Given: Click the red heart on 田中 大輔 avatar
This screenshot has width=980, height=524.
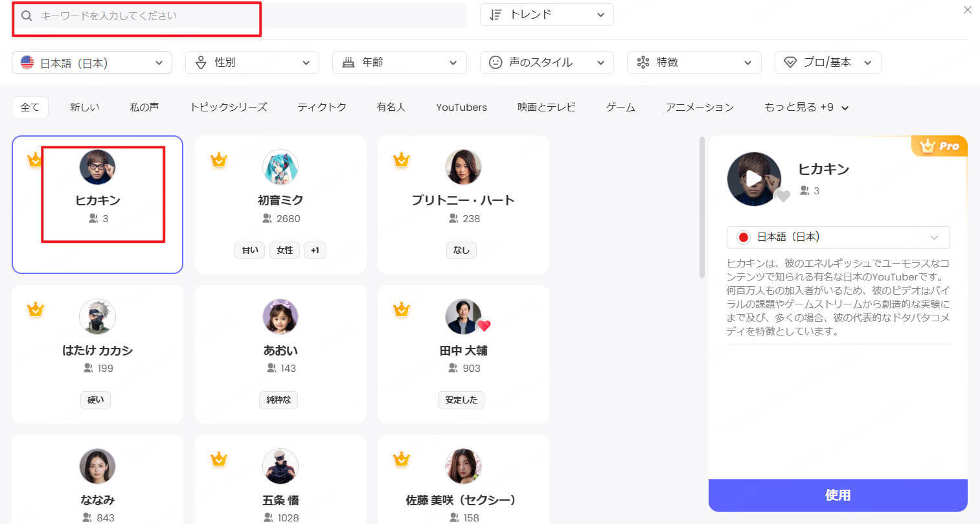Looking at the screenshot, I should pos(484,326).
